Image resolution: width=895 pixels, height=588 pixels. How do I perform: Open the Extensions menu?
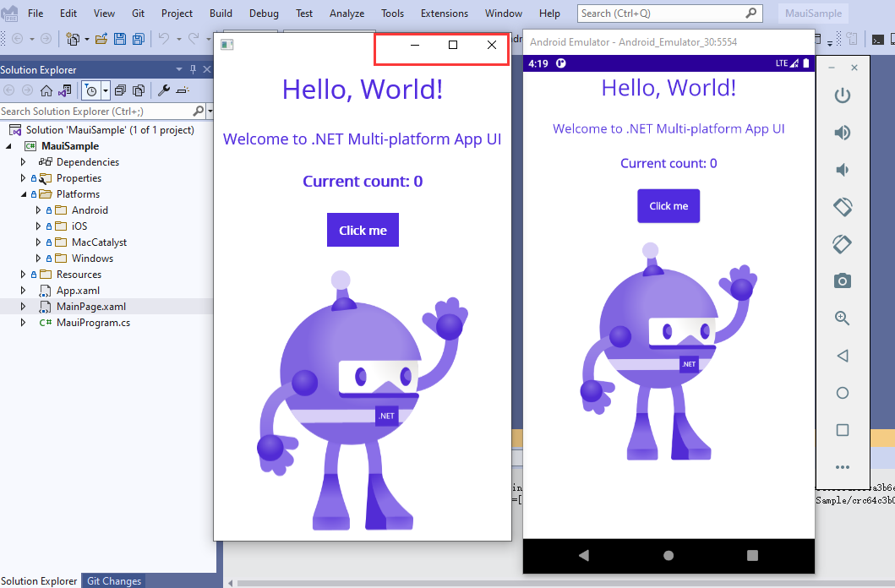[445, 14]
